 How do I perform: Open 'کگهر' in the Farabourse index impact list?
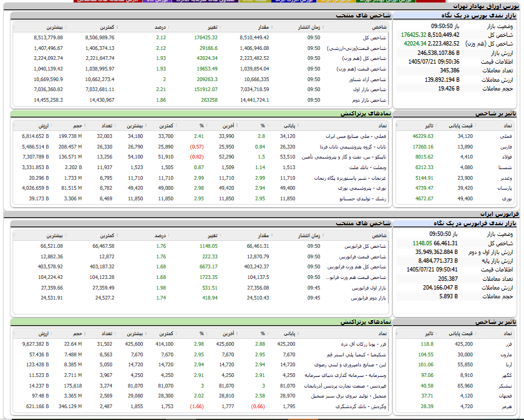click(x=506, y=375)
